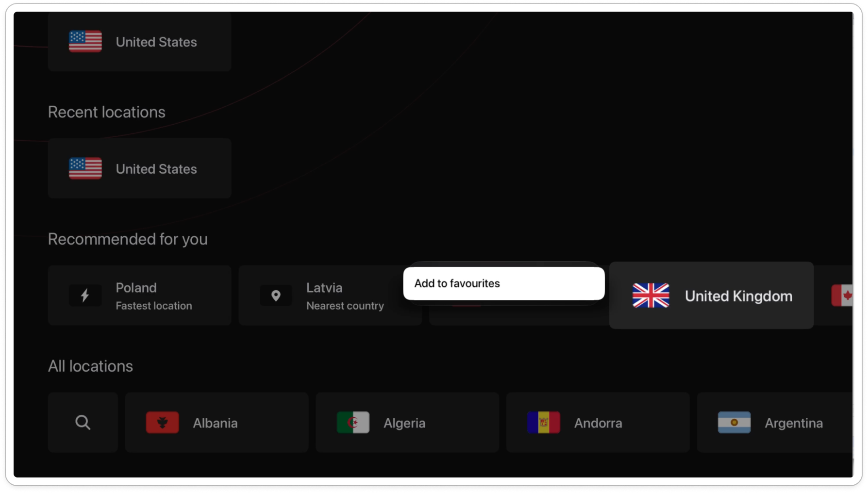Image resolution: width=868 pixels, height=493 pixels.
Task: Click the Albania flag icon
Action: point(162,423)
